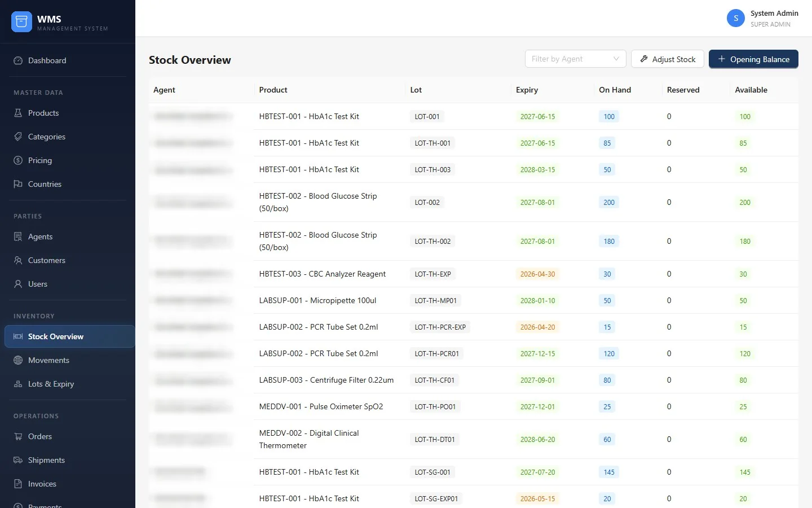Click the Countries flag icon
The image size is (812, 508).
18,184
